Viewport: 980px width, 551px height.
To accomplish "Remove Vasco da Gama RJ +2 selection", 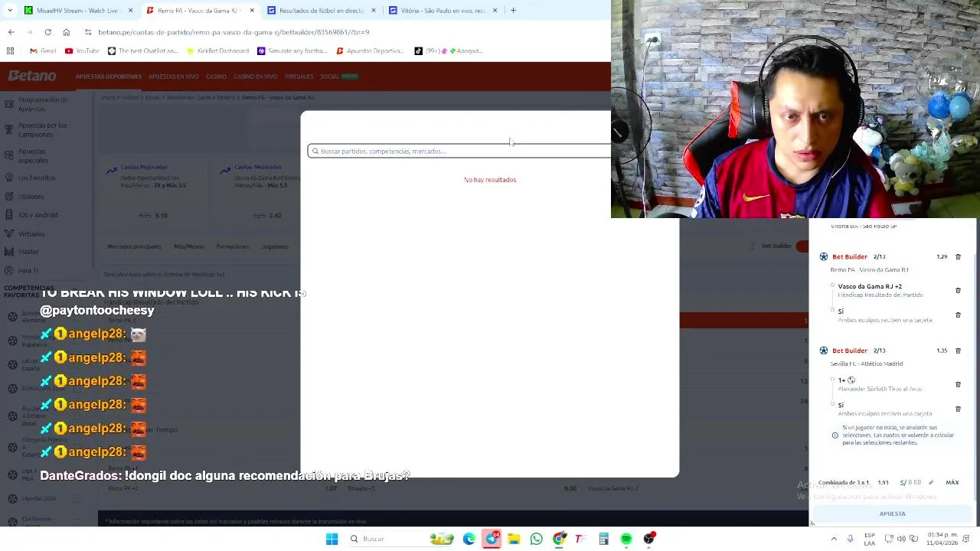I will tap(958, 291).
